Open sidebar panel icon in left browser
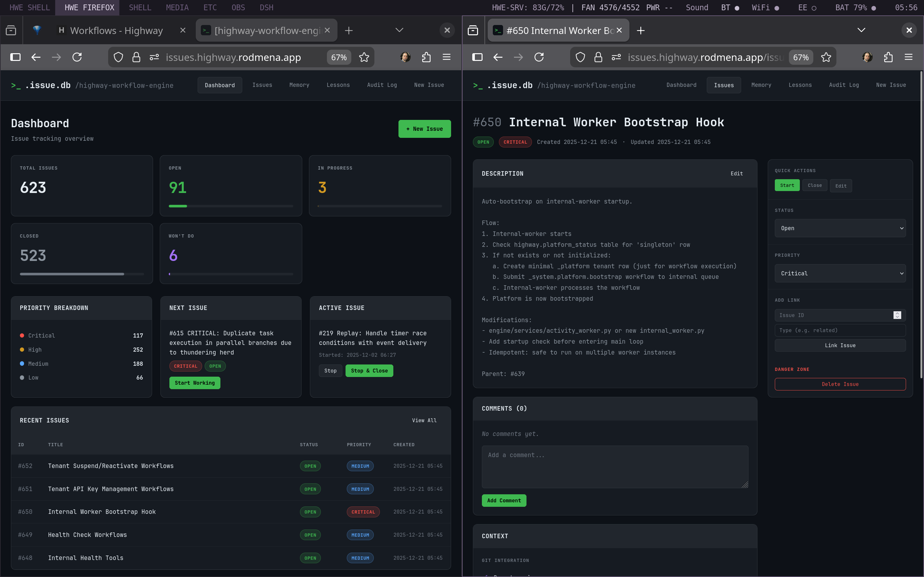 [15, 57]
